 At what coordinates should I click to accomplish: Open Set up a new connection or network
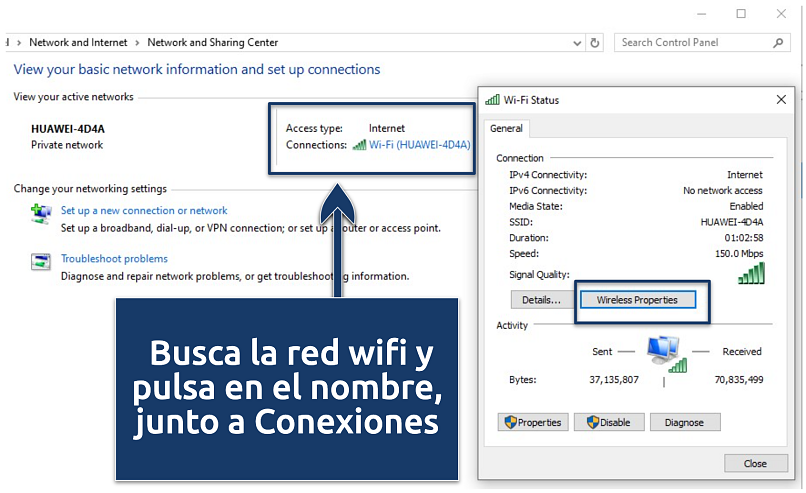point(144,210)
